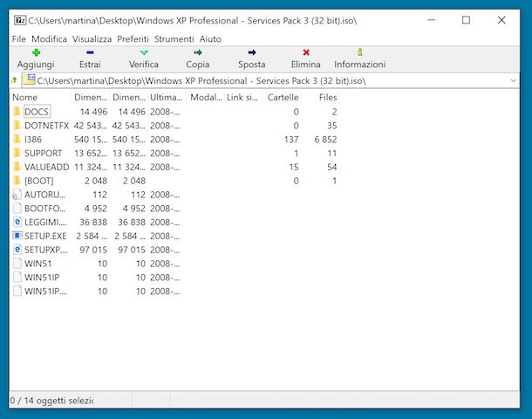Sort by the Modal... column header

(205, 98)
